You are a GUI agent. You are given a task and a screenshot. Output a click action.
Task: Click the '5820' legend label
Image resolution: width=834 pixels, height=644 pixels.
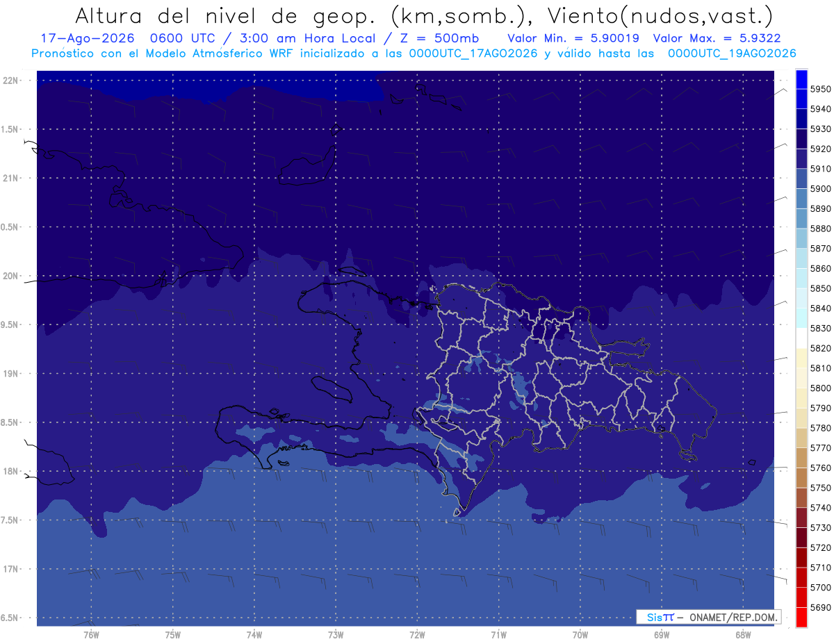coord(821,348)
